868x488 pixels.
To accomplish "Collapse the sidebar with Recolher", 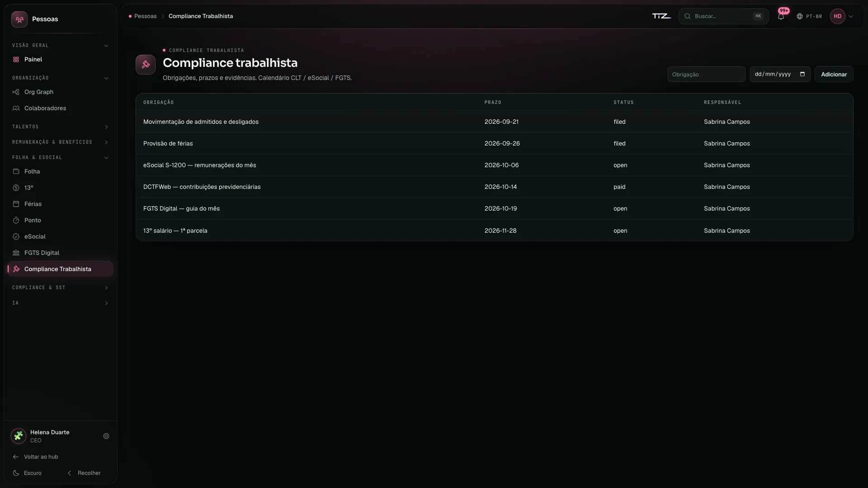I will click(84, 473).
